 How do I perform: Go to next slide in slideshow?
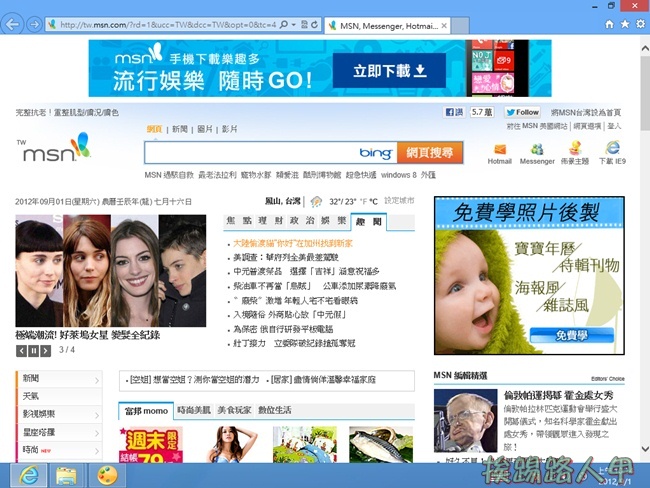[x=46, y=351]
